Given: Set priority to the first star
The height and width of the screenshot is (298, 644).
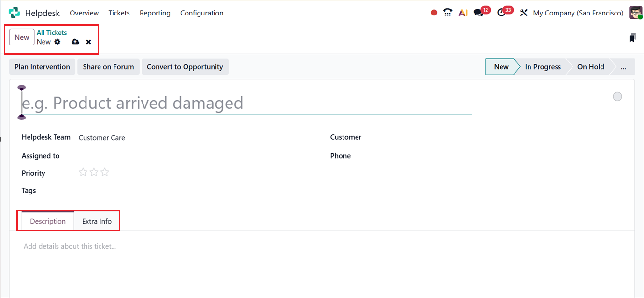Looking at the screenshot, I should point(83,172).
